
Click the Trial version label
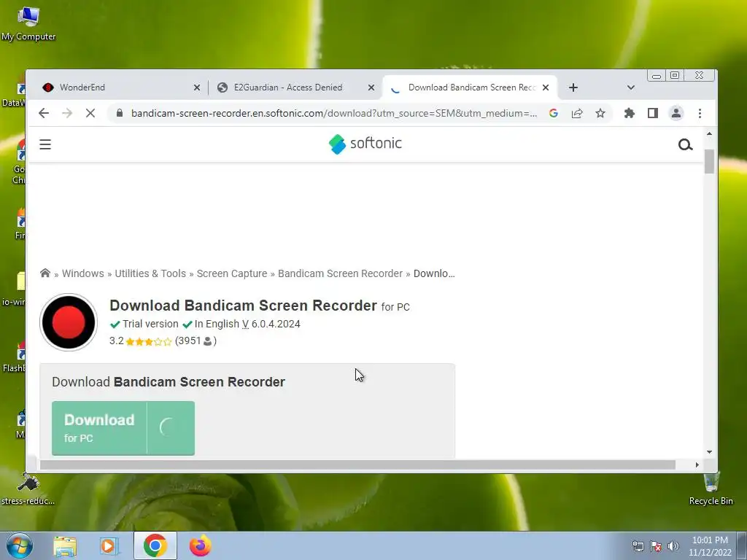[150, 324]
